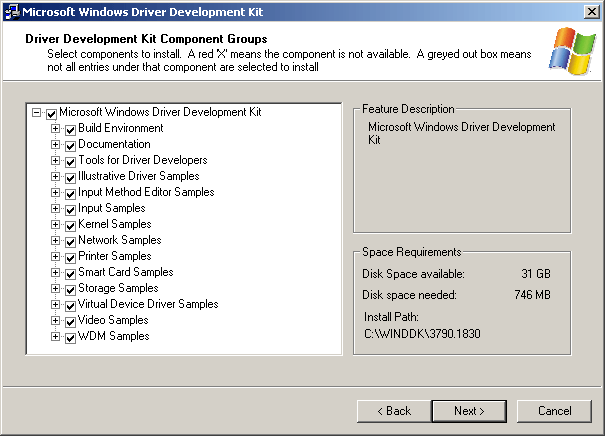
Task: Toggle the Documentation component checkbox
Action: click(70, 146)
